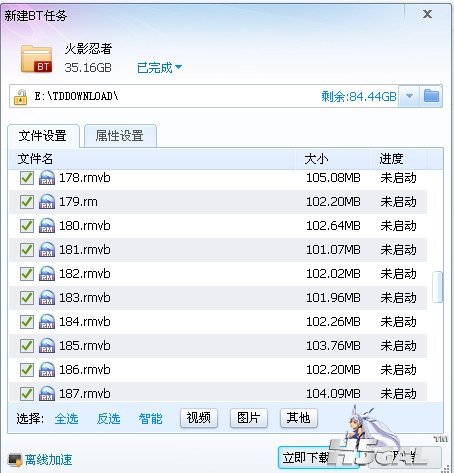Click the RM file icon for 178.rmvb
Image resolution: width=454 pixels, height=473 pixels.
47,178
